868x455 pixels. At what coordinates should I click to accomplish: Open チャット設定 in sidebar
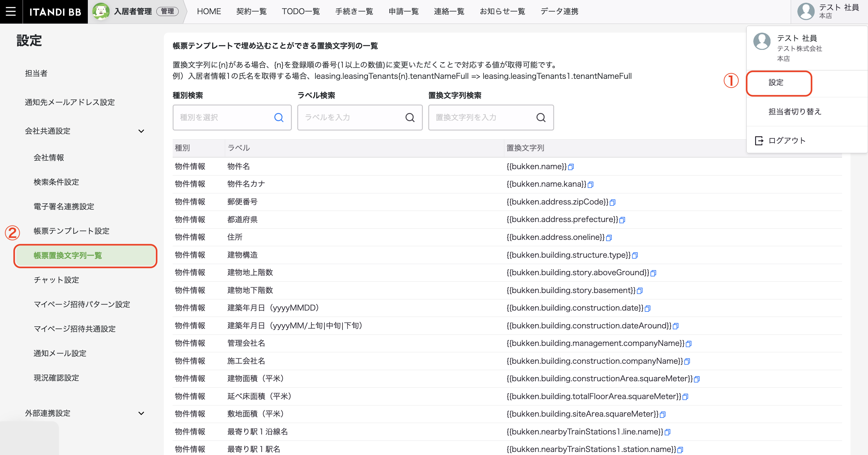point(56,280)
